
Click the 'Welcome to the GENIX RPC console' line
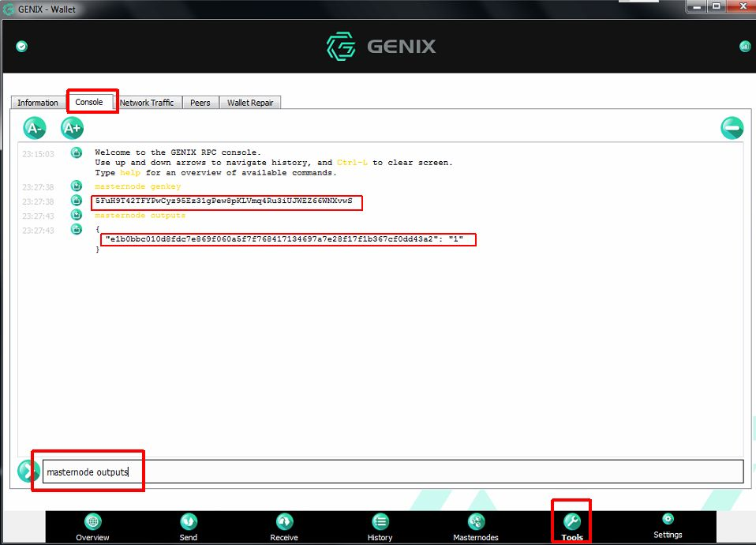(x=178, y=152)
